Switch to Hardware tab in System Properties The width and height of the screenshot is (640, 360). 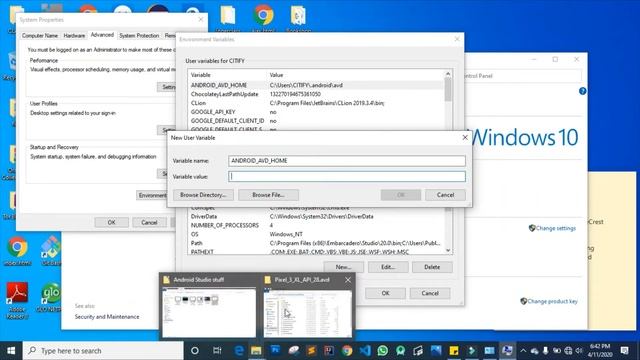[x=74, y=36]
